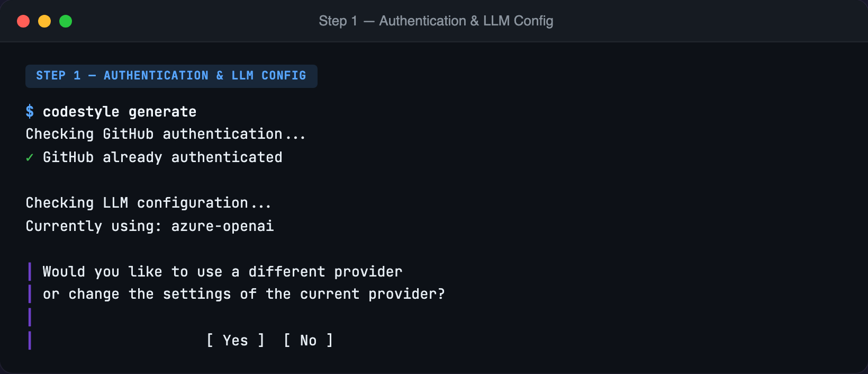Toggle the provider confirmation to Yes

point(235,340)
